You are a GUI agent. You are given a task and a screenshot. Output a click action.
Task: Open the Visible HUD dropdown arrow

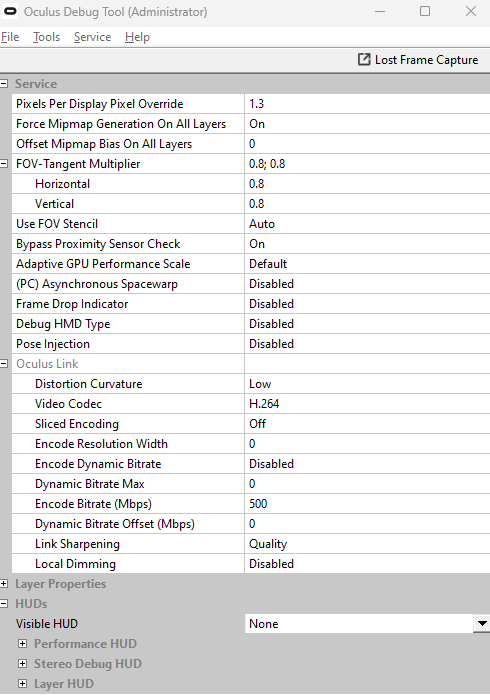482,624
